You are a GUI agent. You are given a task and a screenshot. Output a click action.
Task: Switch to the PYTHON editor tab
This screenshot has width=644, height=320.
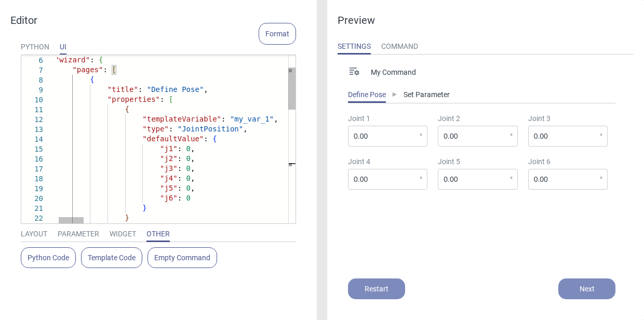35,47
